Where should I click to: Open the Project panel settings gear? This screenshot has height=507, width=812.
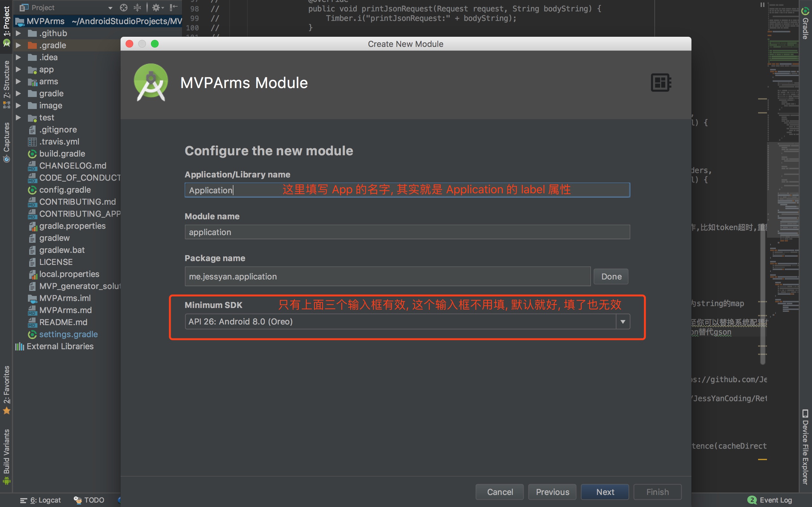click(156, 7)
